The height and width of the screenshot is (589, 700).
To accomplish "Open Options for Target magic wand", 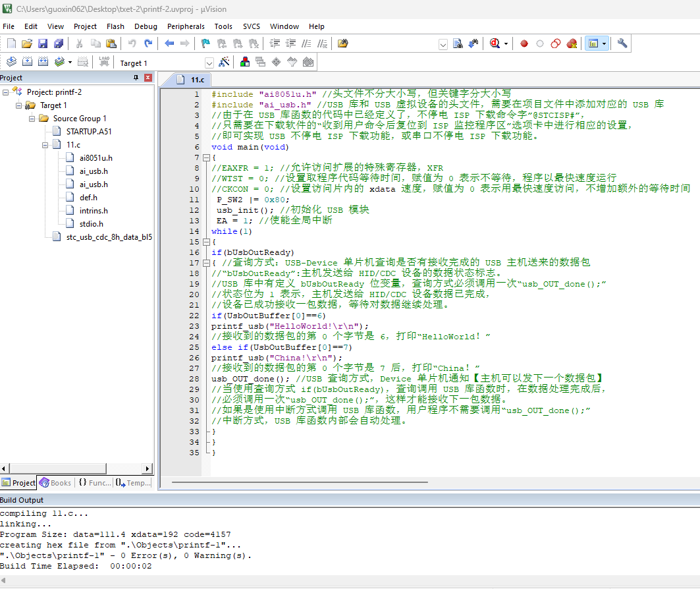I will [x=224, y=62].
